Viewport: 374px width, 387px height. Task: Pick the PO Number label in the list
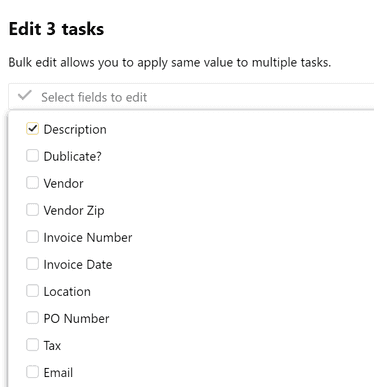tap(76, 318)
